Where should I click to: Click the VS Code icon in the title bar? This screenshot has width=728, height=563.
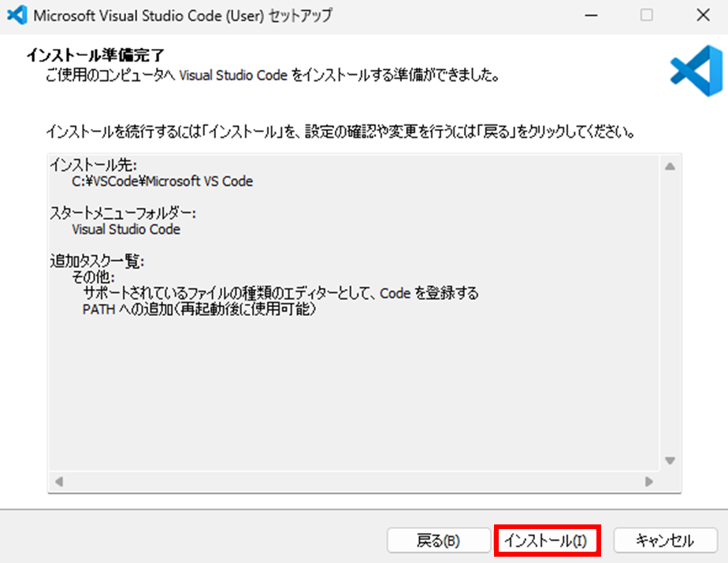17,15
